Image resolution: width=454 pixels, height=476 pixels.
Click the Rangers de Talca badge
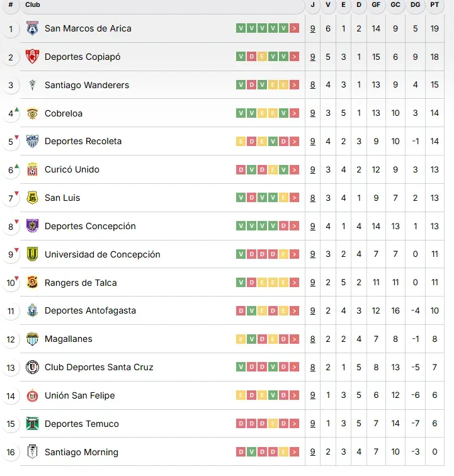click(32, 283)
